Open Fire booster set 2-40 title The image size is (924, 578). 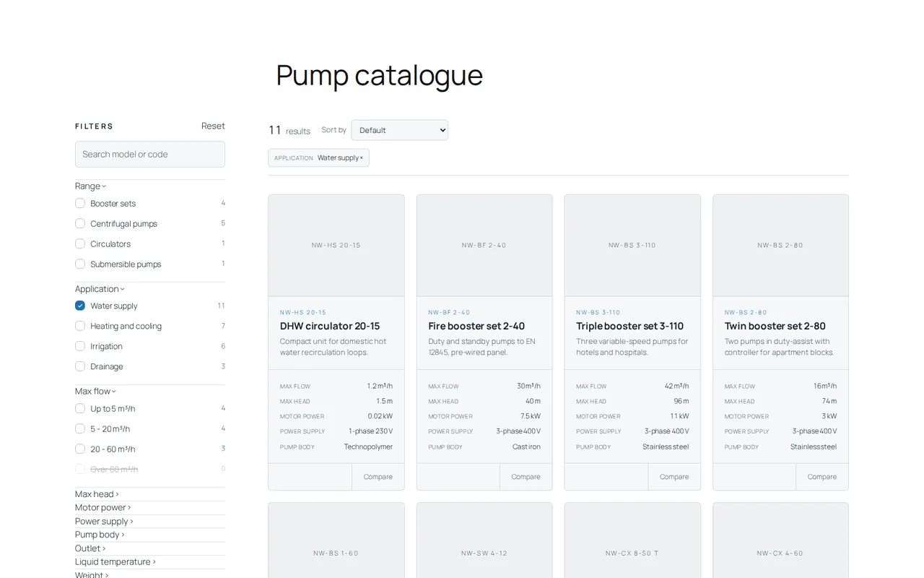[476, 326]
